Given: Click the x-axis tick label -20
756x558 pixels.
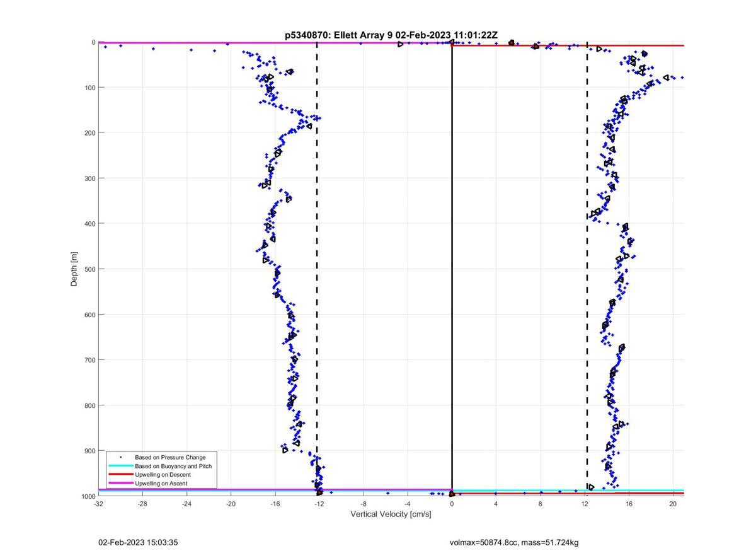Looking at the screenshot, I should [x=231, y=504].
